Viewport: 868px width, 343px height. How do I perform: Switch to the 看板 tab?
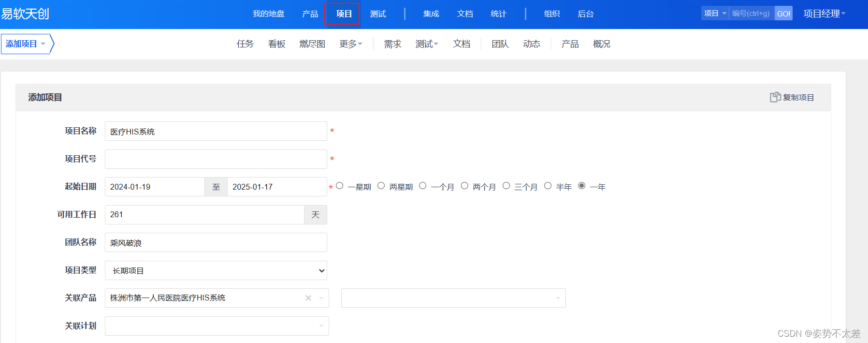(277, 44)
